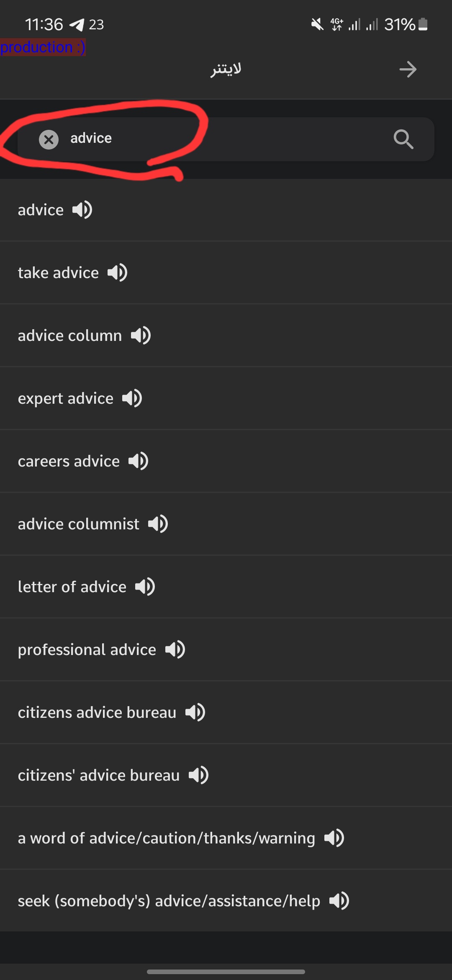Hear "professional advice" spoken aloud
The width and height of the screenshot is (452, 980).
pyautogui.click(x=175, y=650)
